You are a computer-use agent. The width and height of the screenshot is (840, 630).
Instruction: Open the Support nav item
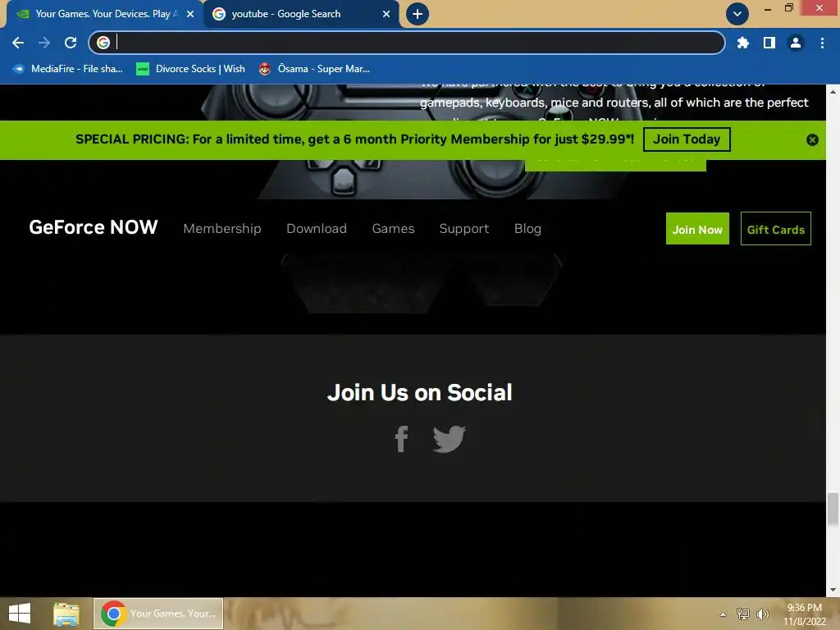[464, 229]
